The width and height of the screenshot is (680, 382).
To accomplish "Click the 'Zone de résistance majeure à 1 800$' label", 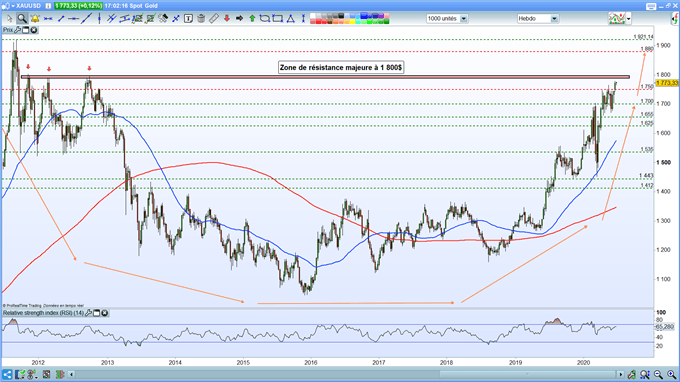I will pyautogui.click(x=341, y=68).
